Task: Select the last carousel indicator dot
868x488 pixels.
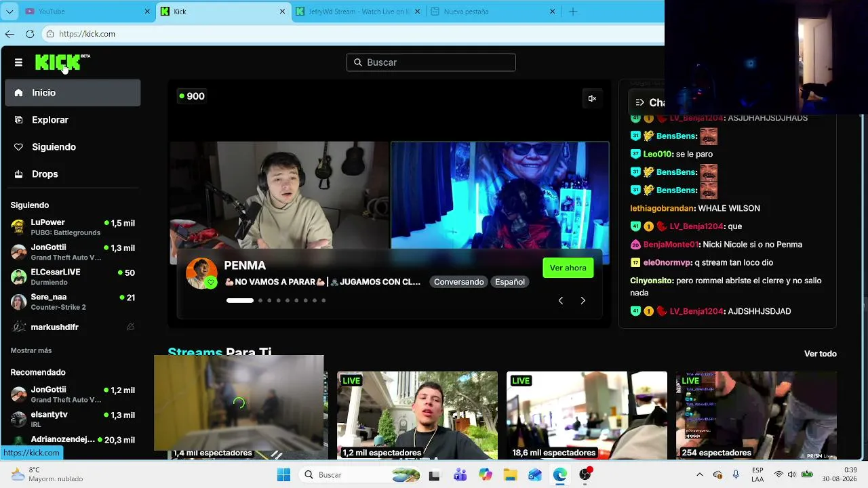Action: tap(323, 300)
